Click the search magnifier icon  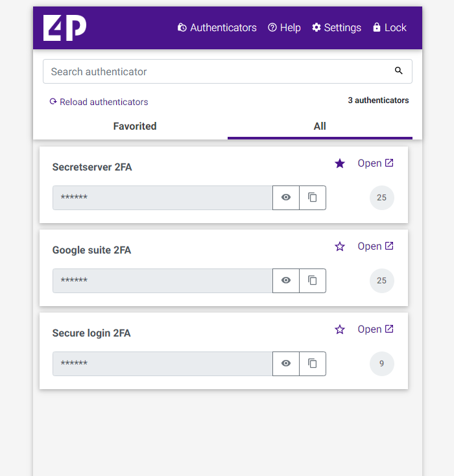coord(399,71)
